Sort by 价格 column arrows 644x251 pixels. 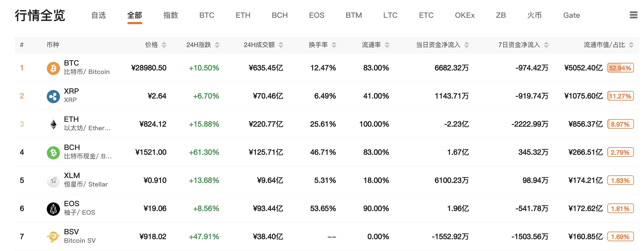pyautogui.click(x=164, y=45)
